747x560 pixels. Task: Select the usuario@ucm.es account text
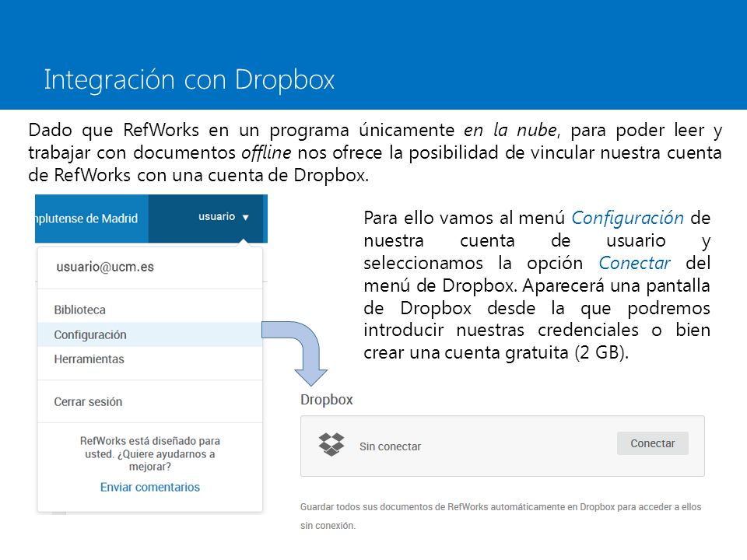click(x=105, y=267)
